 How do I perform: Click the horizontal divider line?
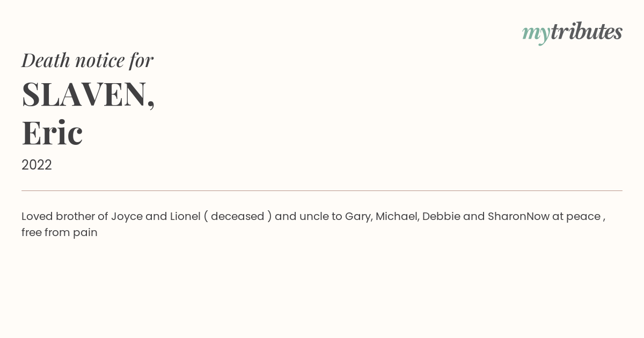(322, 190)
